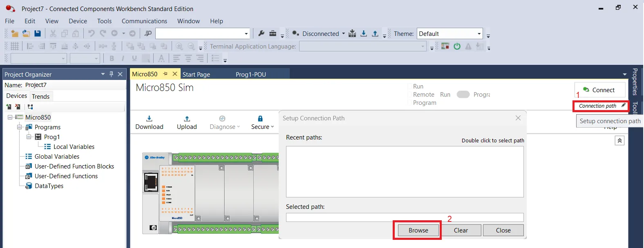Close the Micro850 tab
The height and width of the screenshot is (248, 644).
tap(175, 74)
